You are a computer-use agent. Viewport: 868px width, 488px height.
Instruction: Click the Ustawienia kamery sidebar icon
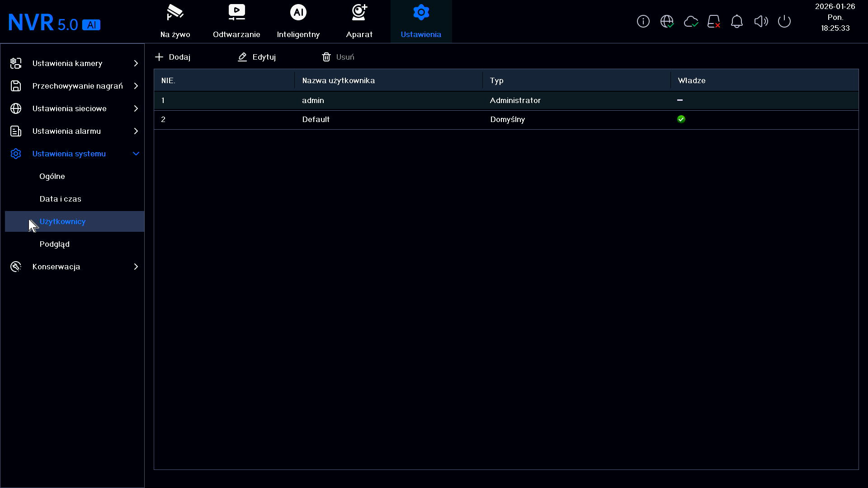[16, 63]
